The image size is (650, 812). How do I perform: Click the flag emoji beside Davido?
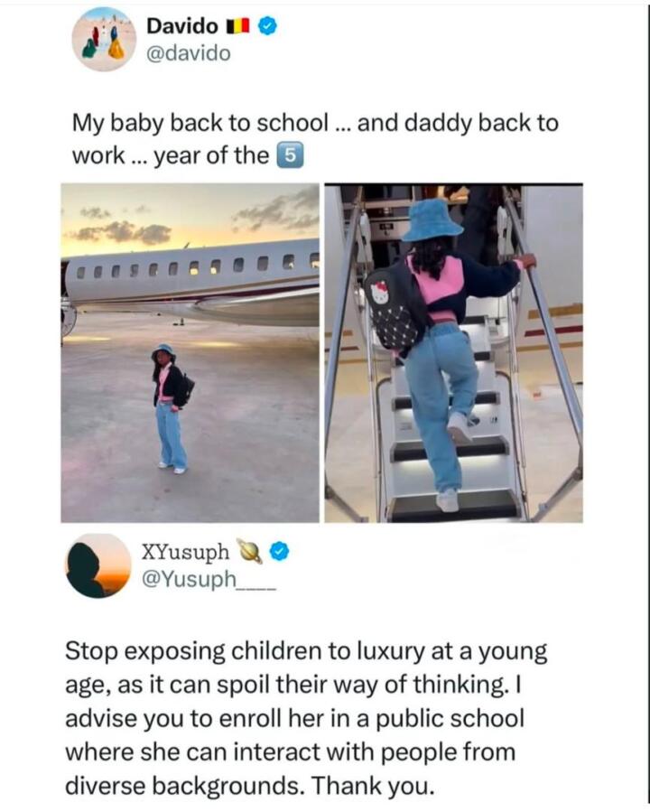tap(238, 26)
